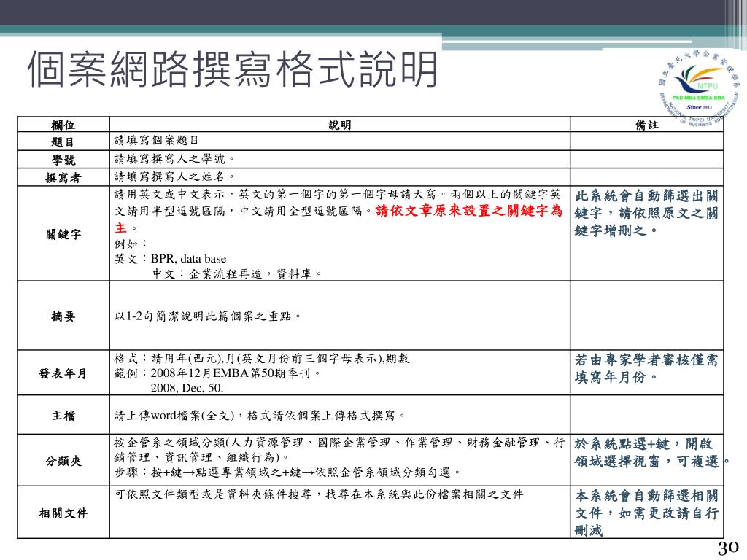Click the text 以1-2句簡潔說明此篇個案之重點

point(208,316)
